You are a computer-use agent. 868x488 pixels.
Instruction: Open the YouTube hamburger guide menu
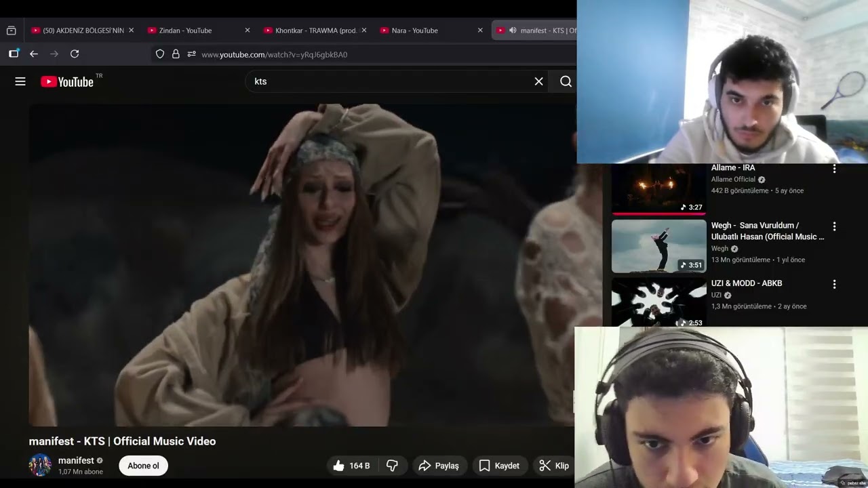coord(20,81)
